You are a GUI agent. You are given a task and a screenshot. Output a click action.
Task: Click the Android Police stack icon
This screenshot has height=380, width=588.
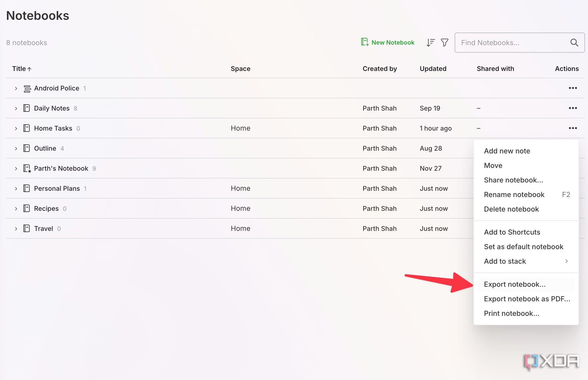(x=27, y=88)
